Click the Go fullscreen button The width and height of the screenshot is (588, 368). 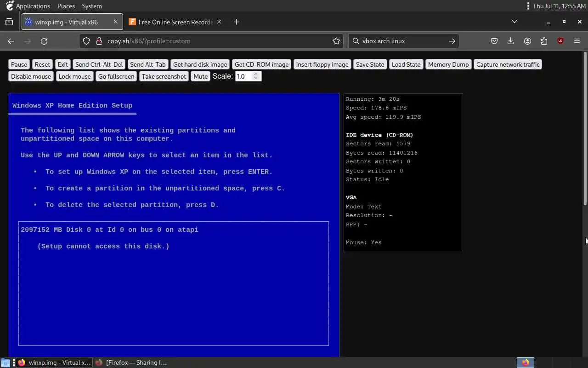(116, 76)
